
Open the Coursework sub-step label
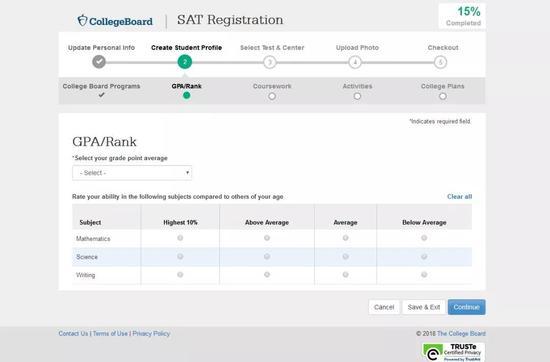(x=272, y=86)
